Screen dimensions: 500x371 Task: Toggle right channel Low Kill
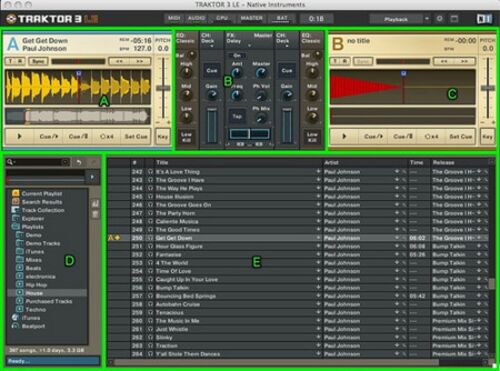click(312, 137)
